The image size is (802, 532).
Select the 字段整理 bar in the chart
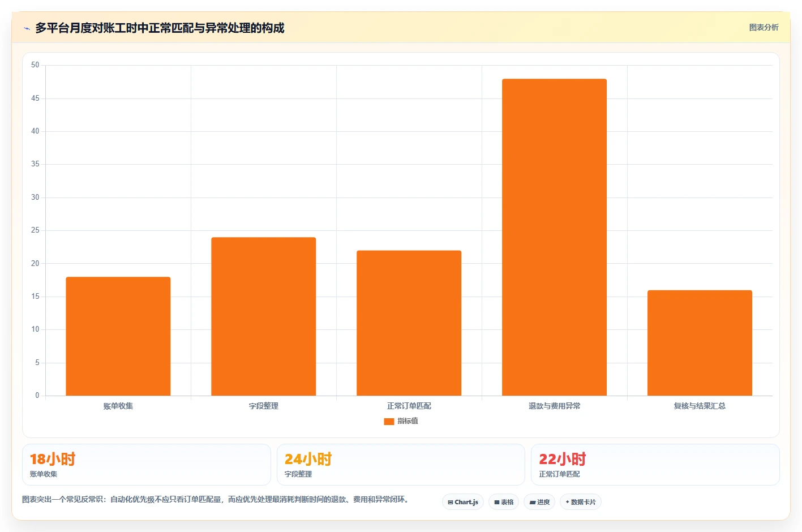[x=264, y=316]
